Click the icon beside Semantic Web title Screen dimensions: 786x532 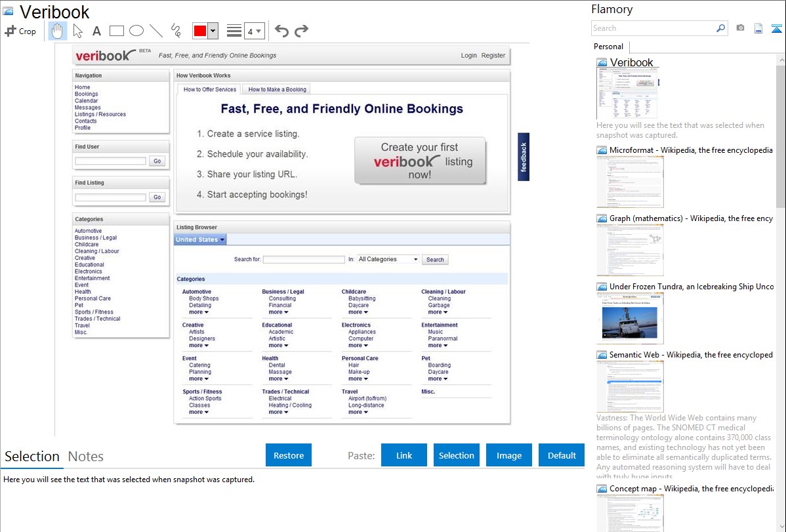point(602,355)
